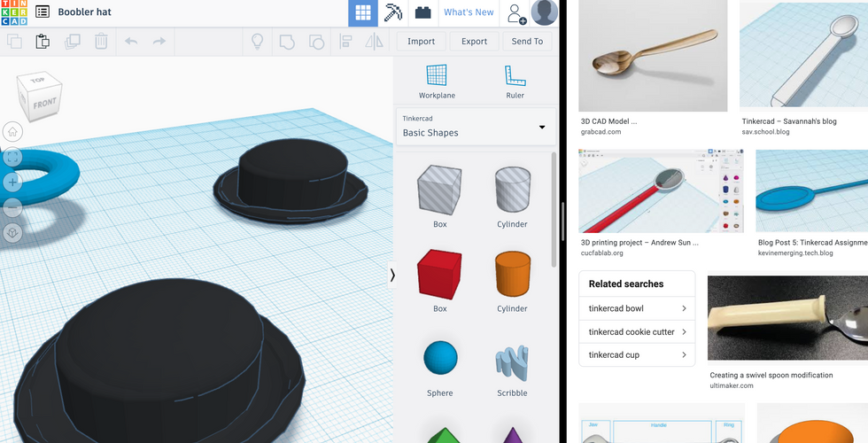868x443 pixels.
Task: Click the Undo arrow
Action: click(x=131, y=42)
